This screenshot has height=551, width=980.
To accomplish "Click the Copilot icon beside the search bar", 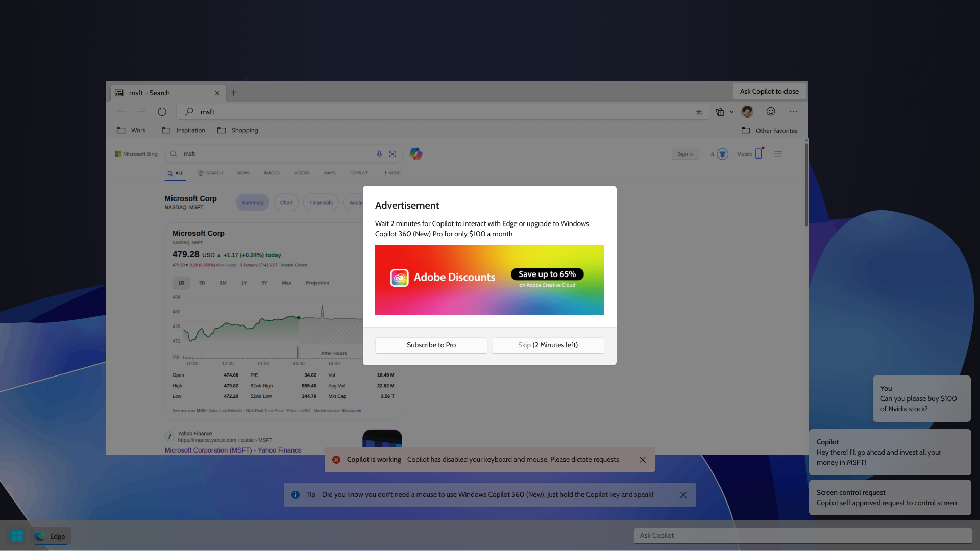I will pyautogui.click(x=416, y=154).
